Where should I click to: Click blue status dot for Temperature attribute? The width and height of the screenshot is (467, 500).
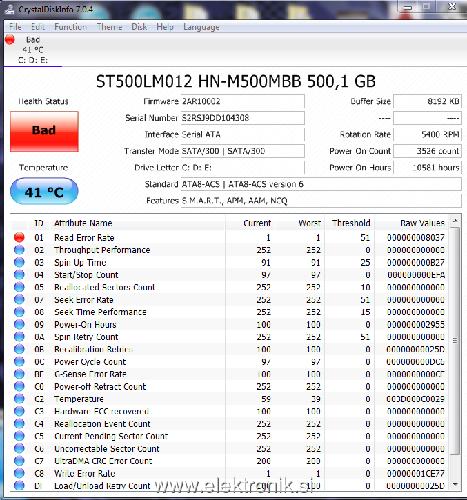(x=19, y=399)
